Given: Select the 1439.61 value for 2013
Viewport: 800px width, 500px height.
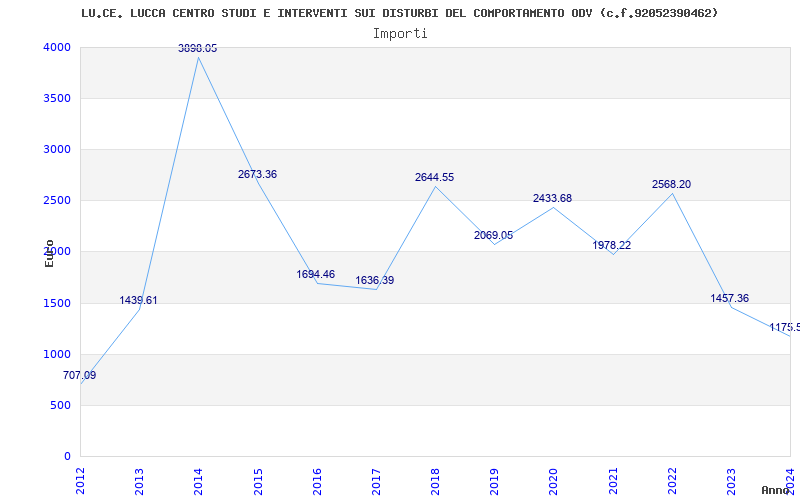Looking at the screenshot, I should [x=138, y=301].
